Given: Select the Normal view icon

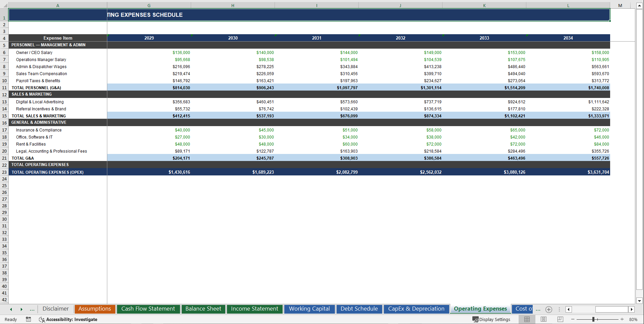Looking at the screenshot, I should [x=527, y=319].
